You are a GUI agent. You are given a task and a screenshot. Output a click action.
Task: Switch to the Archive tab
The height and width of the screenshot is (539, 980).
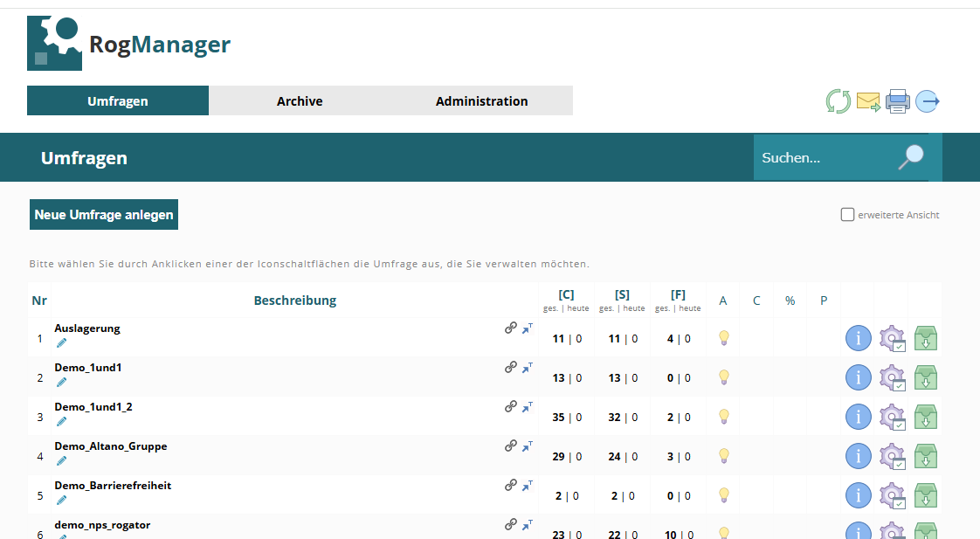tap(300, 100)
